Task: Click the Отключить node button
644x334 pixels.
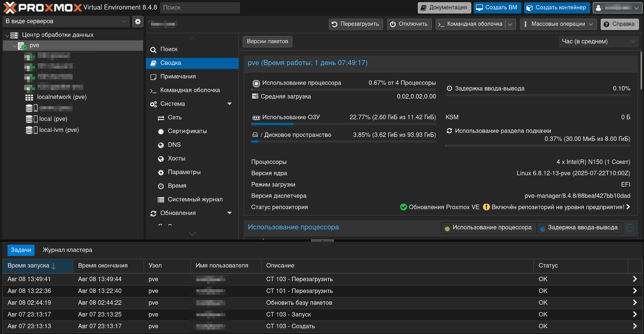Action: pyautogui.click(x=409, y=24)
